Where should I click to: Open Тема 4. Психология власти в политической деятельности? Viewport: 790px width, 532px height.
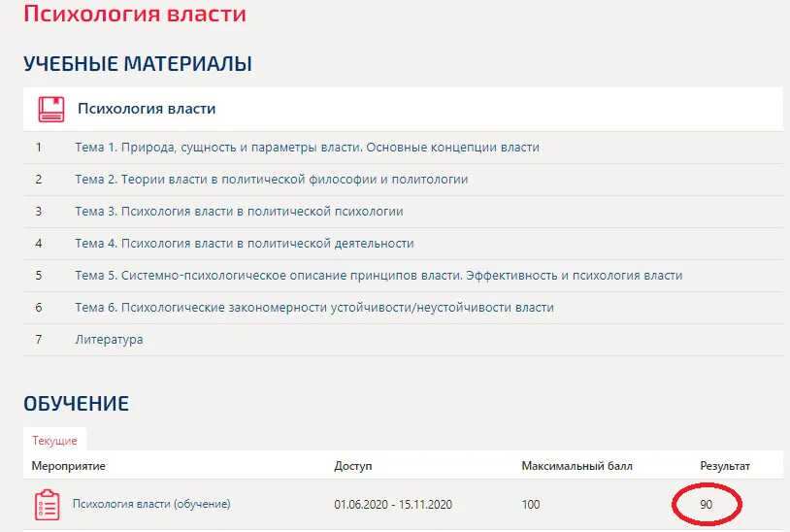pos(245,244)
